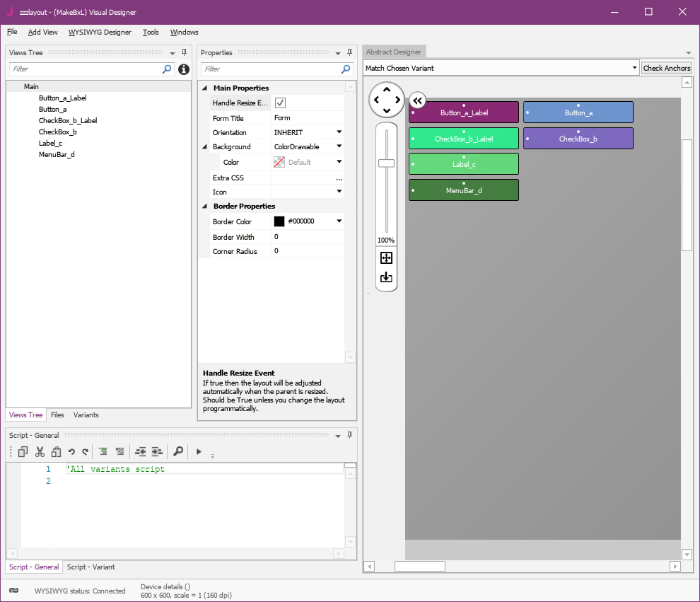Open the Views Tree panel options arrow

(x=173, y=53)
